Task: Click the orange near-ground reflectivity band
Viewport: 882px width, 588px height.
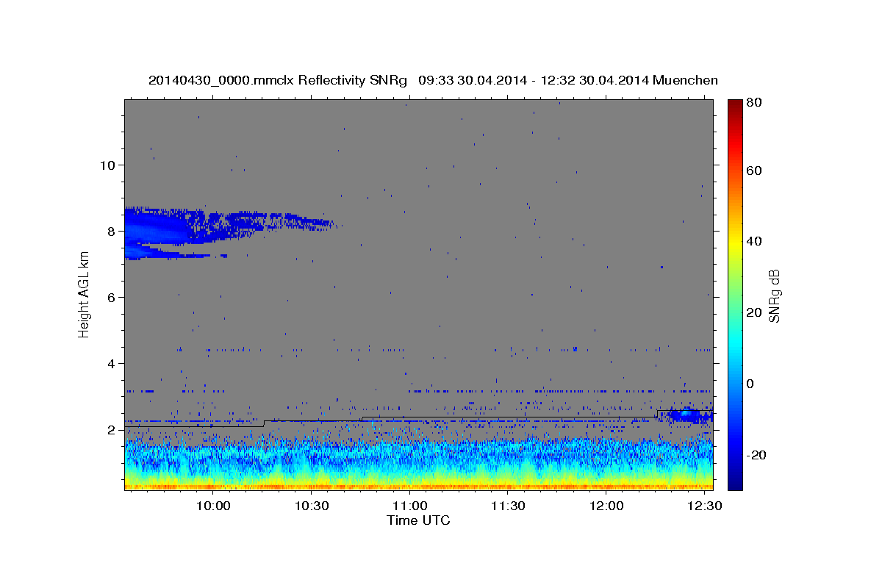Action: pyautogui.click(x=418, y=486)
